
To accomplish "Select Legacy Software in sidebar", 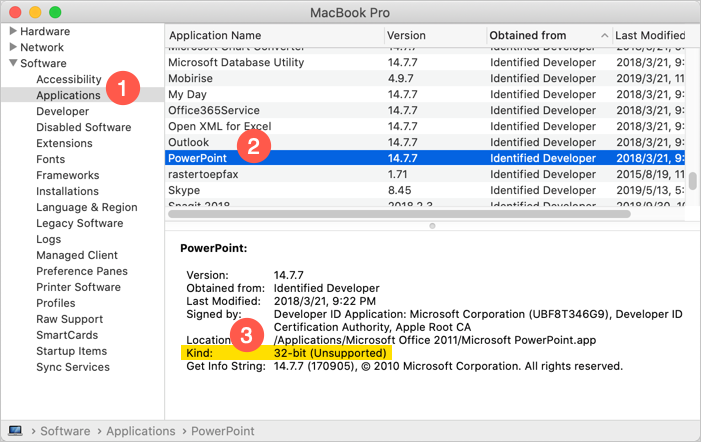I will click(x=79, y=223).
